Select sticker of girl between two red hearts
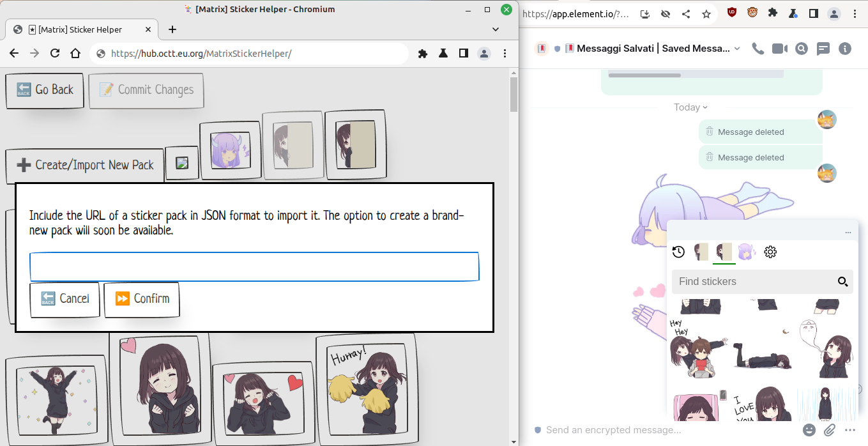The image size is (868, 446). coord(263,404)
